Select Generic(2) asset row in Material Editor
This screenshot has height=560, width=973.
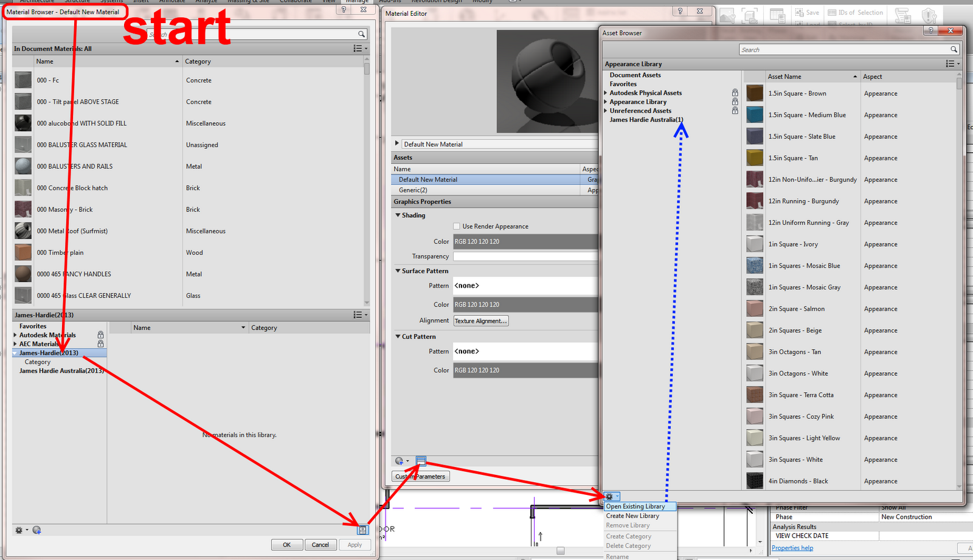(x=495, y=190)
